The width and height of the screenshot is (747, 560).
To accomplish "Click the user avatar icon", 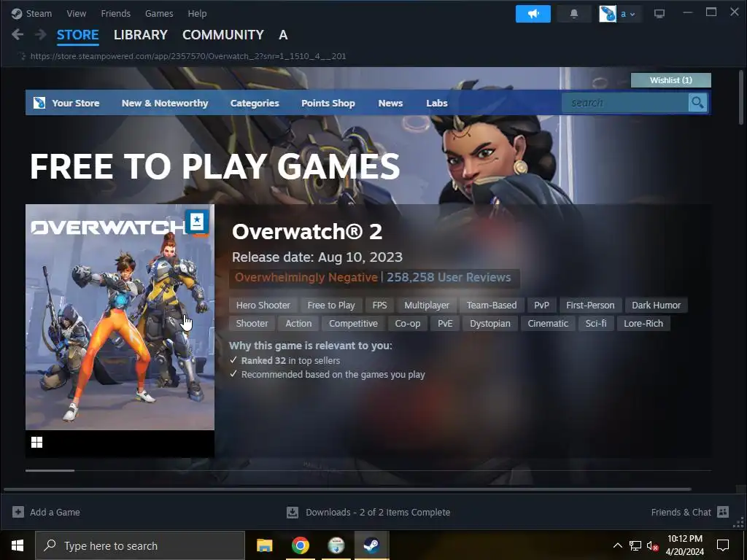I will coord(608,14).
